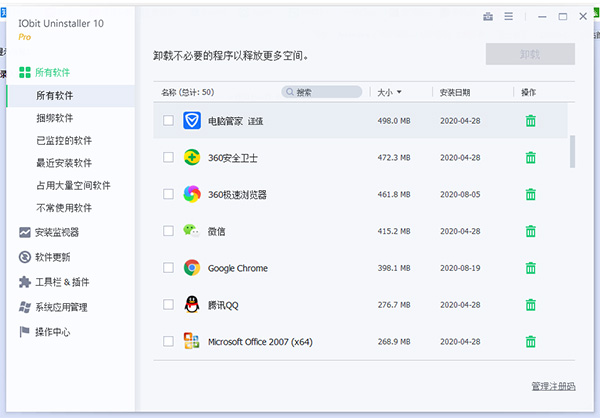Click the 微信 WeChat app icon
Screen dimensions: 600x418
191,230
